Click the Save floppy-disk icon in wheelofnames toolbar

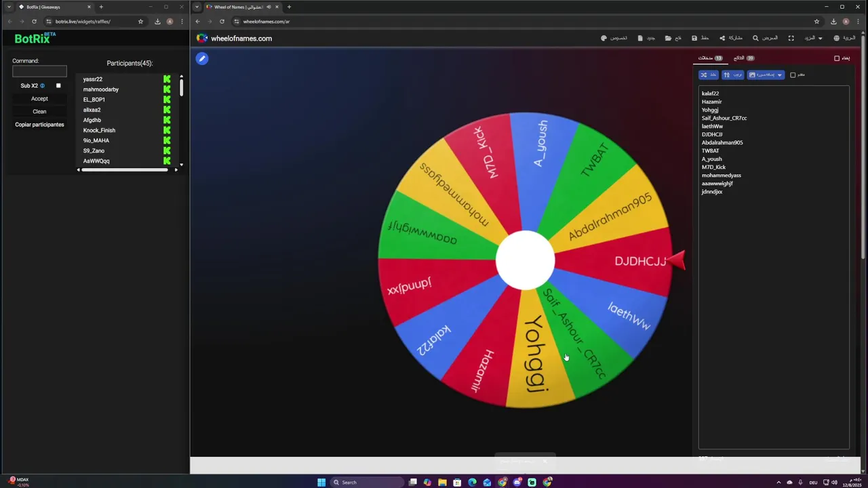pos(694,39)
